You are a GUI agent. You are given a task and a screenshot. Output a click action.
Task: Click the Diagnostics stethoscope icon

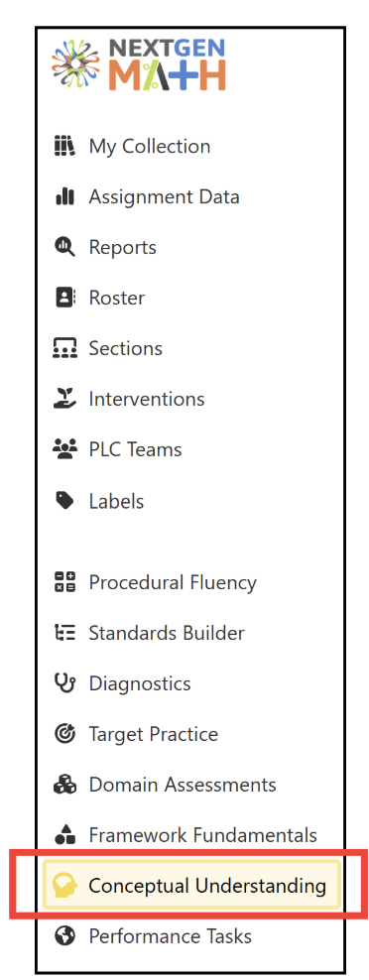pos(65,683)
